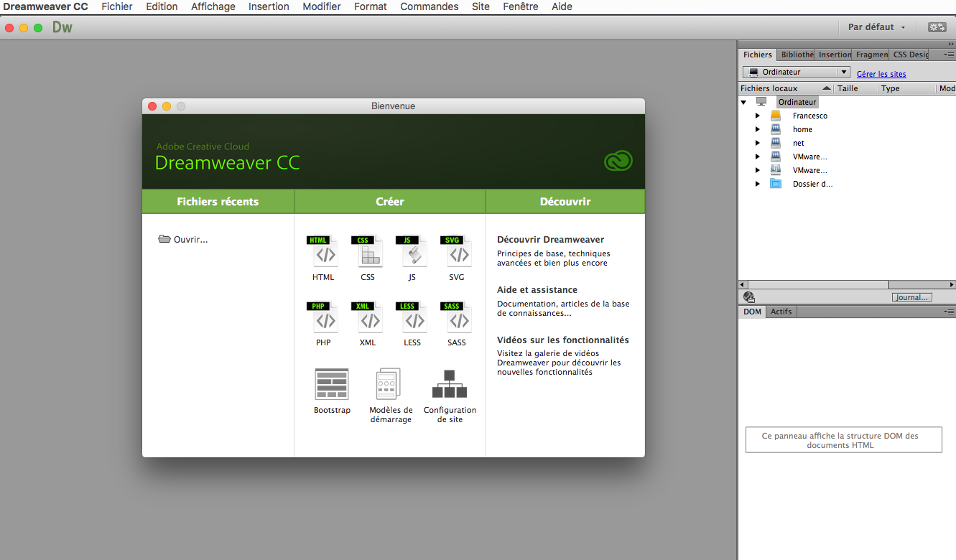Switch to the Fragments panel tab
This screenshot has height=560, width=956.
871,55
